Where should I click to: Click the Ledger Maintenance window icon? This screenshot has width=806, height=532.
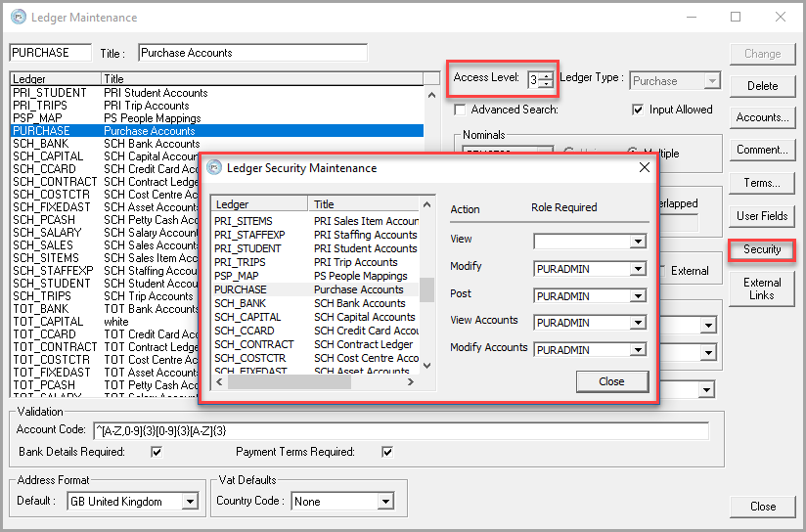(x=17, y=17)
